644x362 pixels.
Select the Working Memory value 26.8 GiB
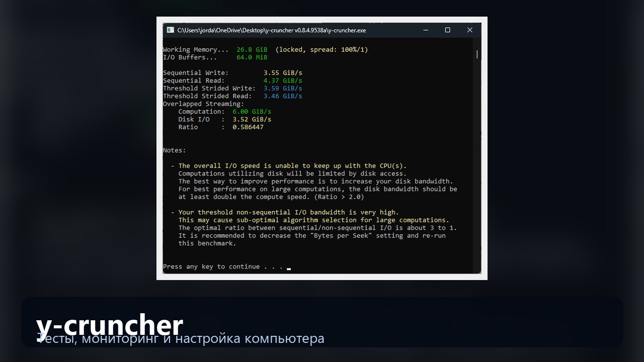[252, 50]
